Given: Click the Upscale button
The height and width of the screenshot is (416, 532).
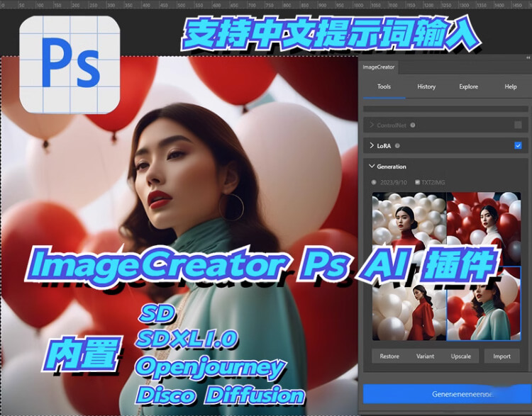Looking at the screenshot, I should [x=461, y=356].
